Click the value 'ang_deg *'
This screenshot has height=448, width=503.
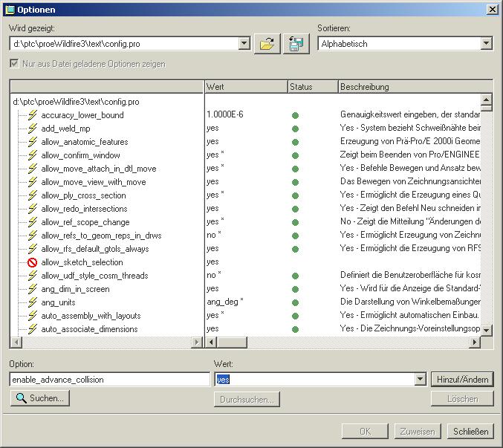(x=225, y=302)
